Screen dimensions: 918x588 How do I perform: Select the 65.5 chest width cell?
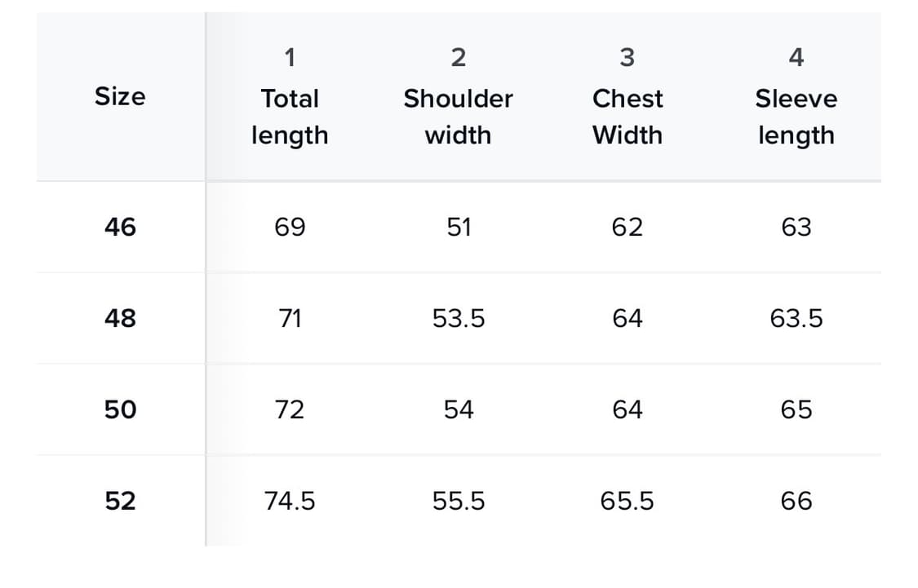click(627, 501)
